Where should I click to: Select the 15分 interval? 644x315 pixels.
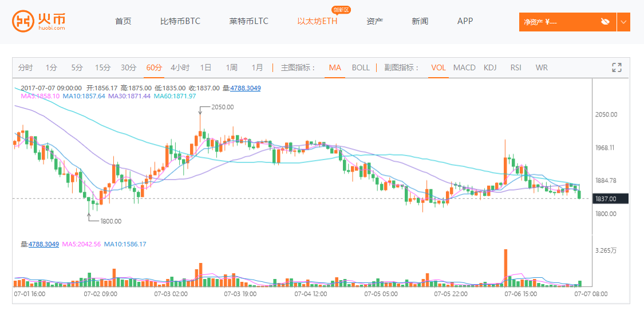(x=102, y=67)
